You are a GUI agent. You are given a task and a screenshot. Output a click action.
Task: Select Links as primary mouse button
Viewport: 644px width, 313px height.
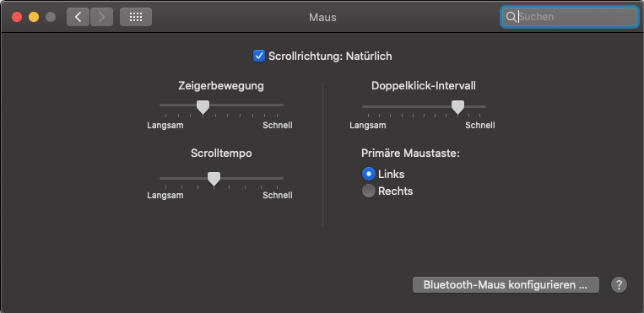point(369,174)
